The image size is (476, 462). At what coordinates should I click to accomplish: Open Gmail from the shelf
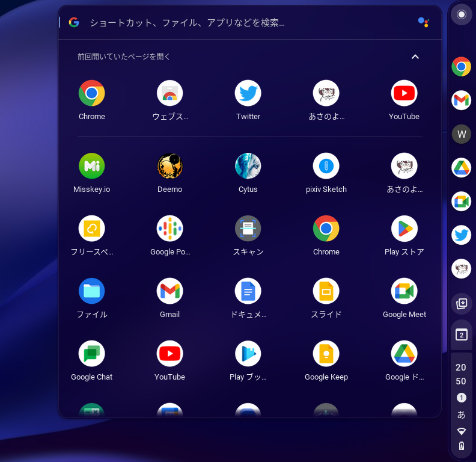pyautogui.click(x=461, y=100)
